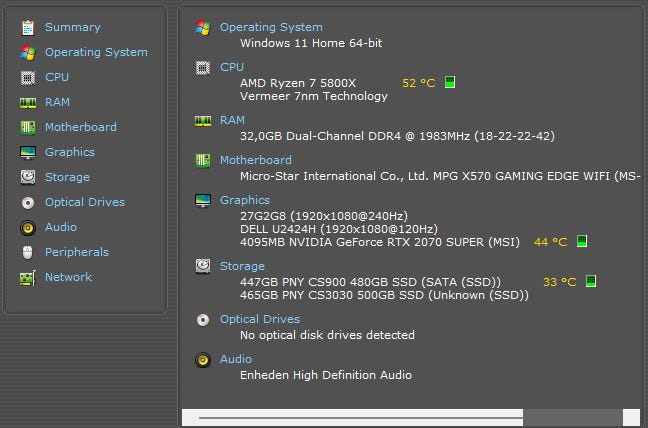
Task: Click the 32,0GB Dual-Channel DDR4 line
Action: [x=398, y=136]
